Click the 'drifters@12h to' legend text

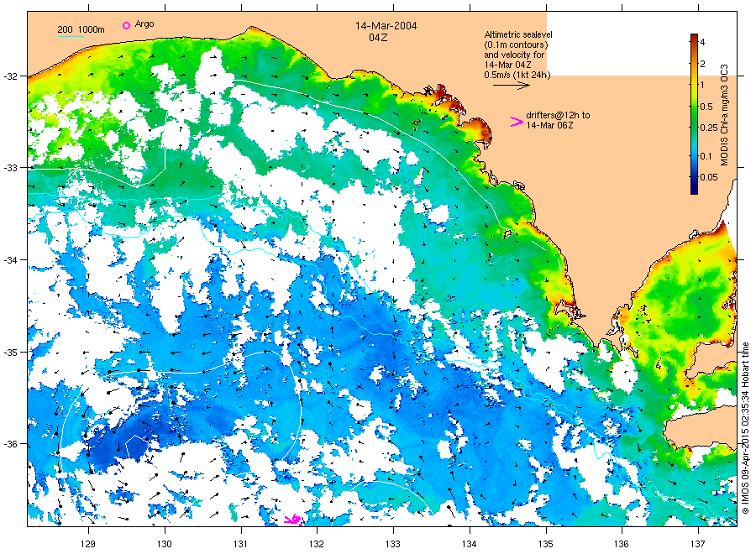[x=558, y=115]
